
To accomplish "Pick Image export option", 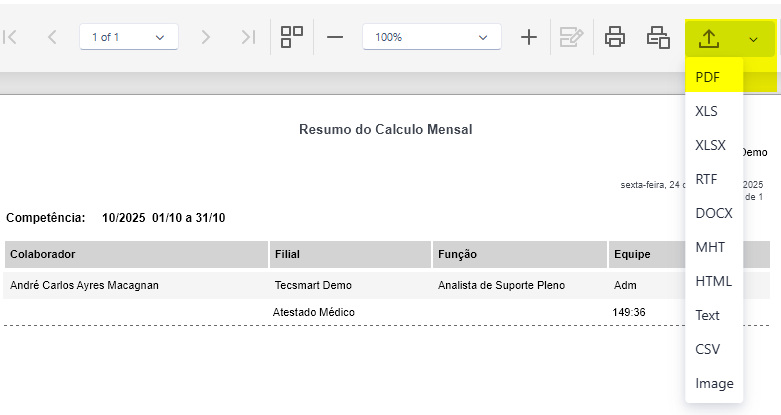I will tap(714, 383).
